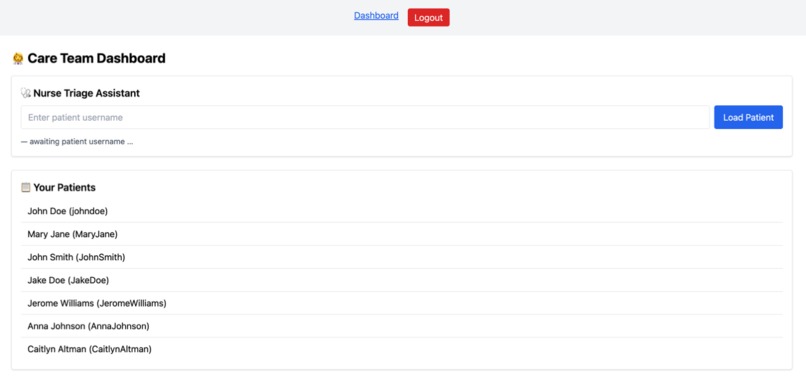Screen dimensions: 806x382
Task: Click the awaiting patient username status text
Action: pos(77,141)
